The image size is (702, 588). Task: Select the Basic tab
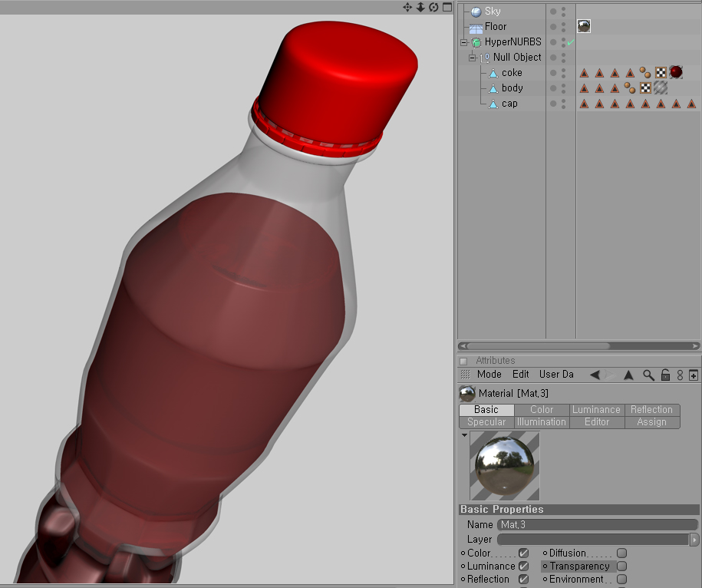coord(486,410)
